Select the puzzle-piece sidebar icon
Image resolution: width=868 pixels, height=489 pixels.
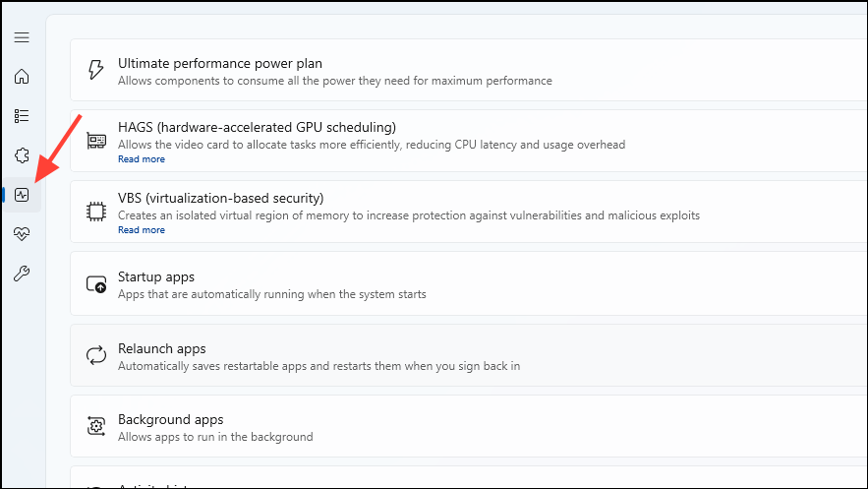point(22,155)
